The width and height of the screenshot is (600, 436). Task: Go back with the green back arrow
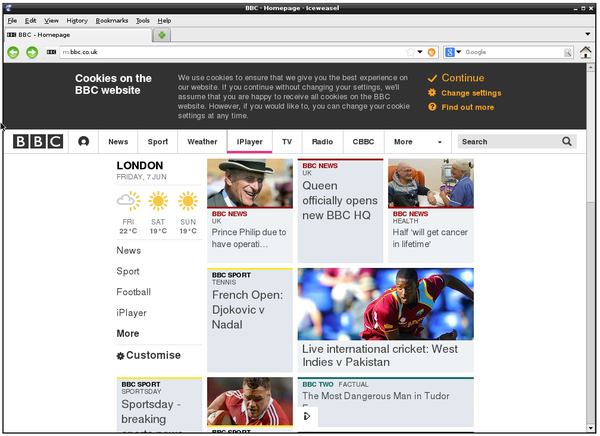point(13,52)
